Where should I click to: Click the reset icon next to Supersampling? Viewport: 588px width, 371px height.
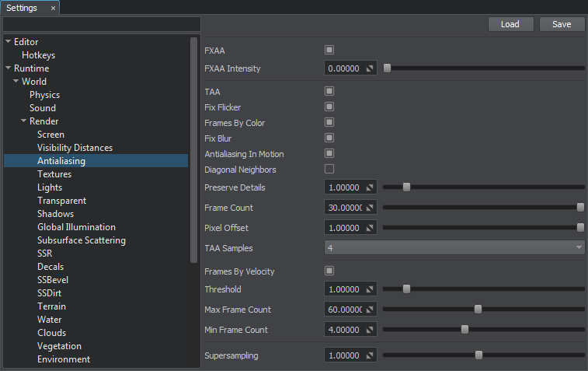[x=370, y=355]
